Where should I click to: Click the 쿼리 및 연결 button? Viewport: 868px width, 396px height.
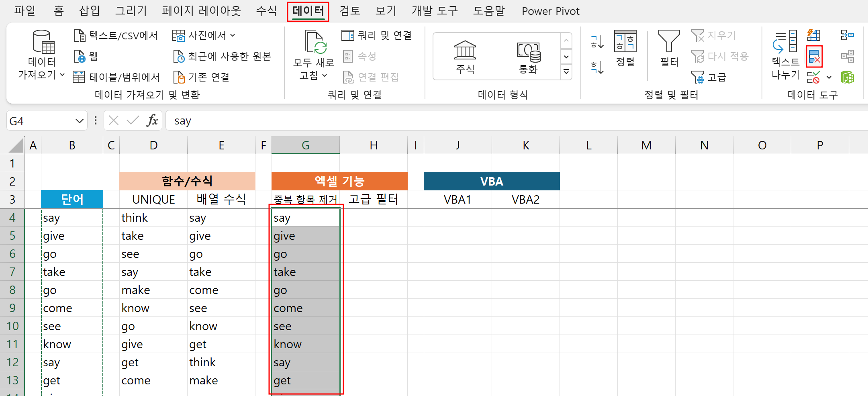(x=377, y=35)
